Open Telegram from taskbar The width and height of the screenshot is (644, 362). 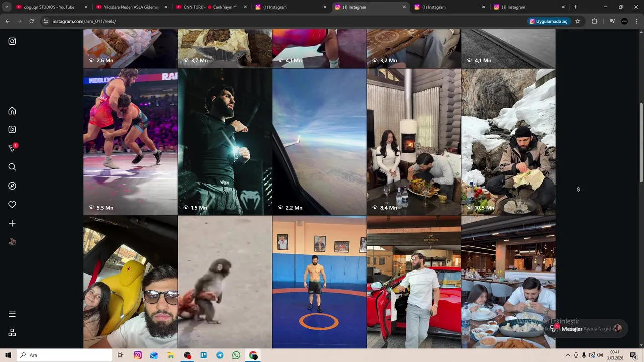pyautogui.click(x=220, y=355)
